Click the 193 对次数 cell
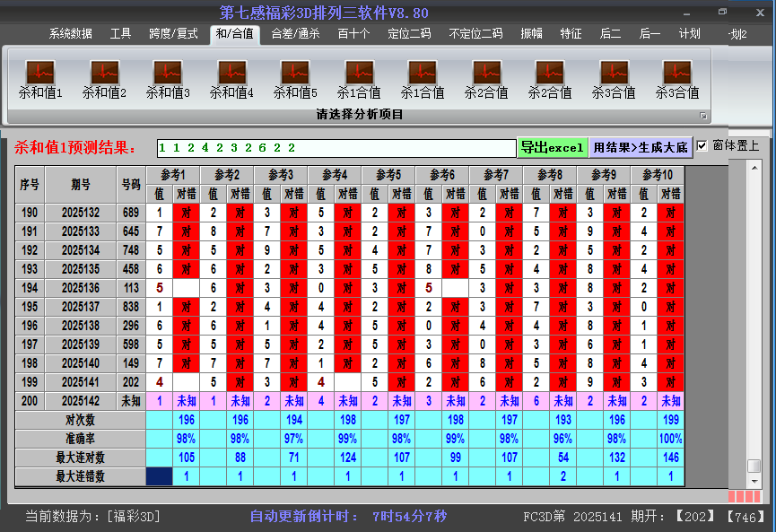Viewport: 776px width, 532px height. [x=563, y=420]
